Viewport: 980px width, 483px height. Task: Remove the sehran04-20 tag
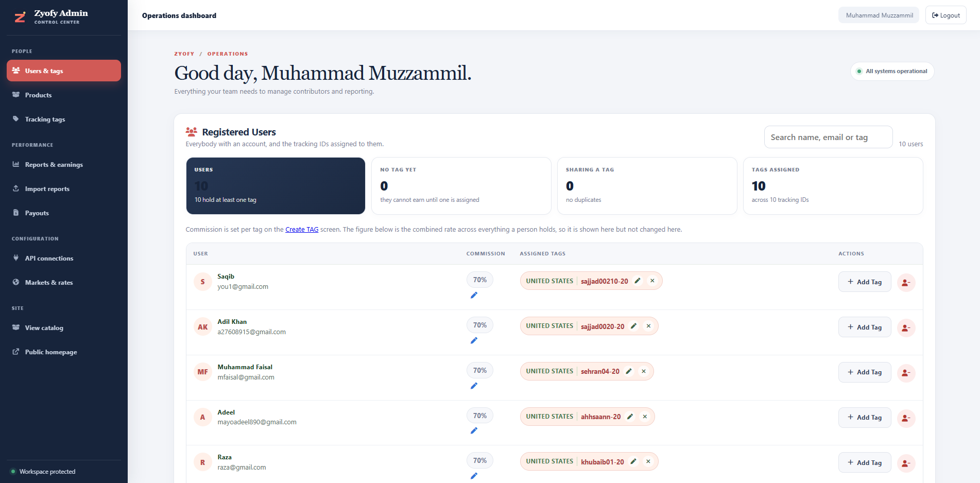tap(644, 371)
